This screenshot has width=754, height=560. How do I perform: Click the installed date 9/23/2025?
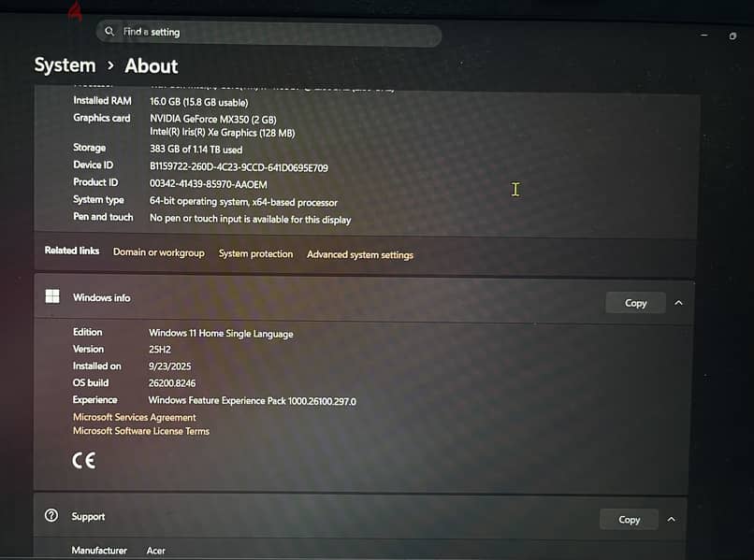[169, 366]
